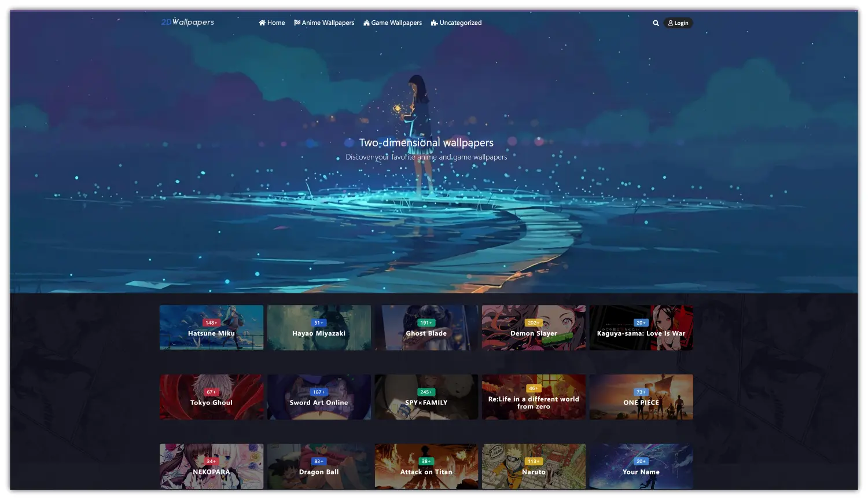Open the ONE PIECE category card
868x500 pixels.
coord(641,397)
